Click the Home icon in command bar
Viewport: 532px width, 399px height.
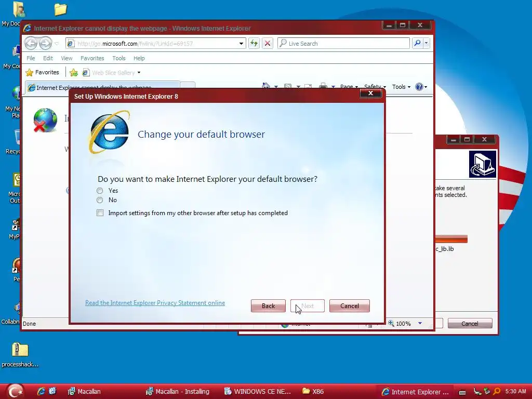click(266, 86)
